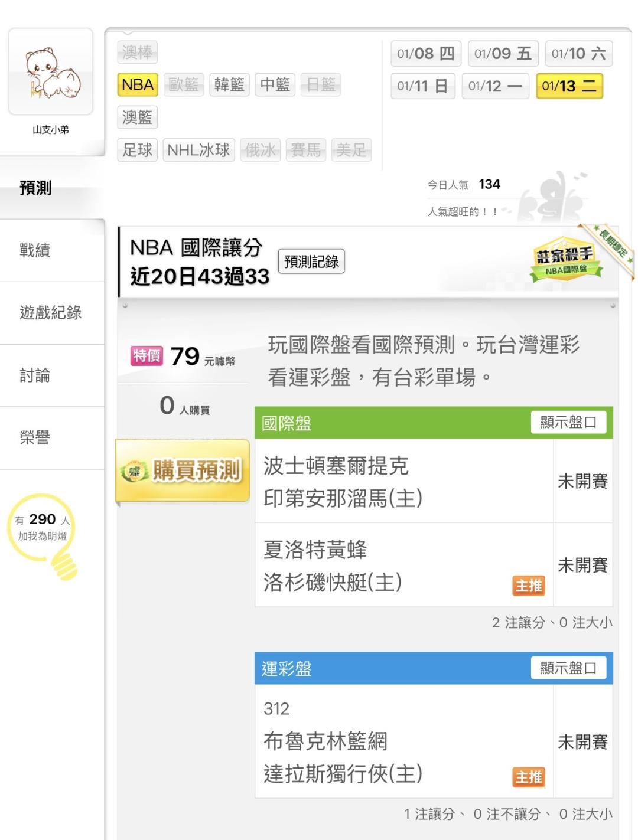The image size is (638, 840).
Task: Open the 討論 sidebar tab
Action: (x=35, y=375)
